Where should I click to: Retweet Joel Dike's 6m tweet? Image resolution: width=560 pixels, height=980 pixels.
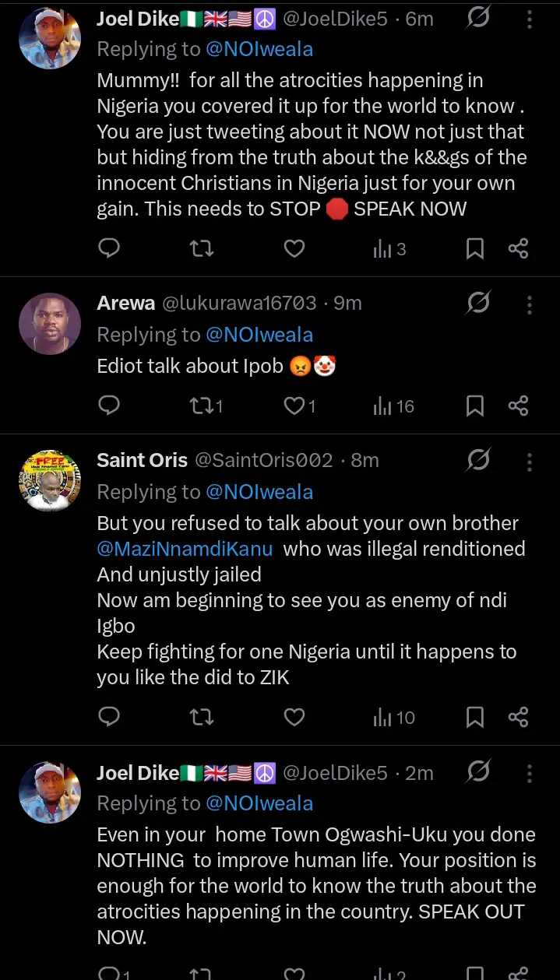pos(202,249)
